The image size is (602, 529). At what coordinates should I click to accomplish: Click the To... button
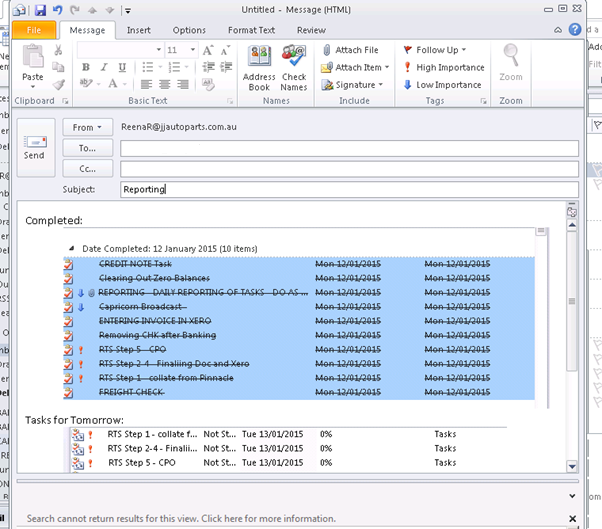pos(88,148)
